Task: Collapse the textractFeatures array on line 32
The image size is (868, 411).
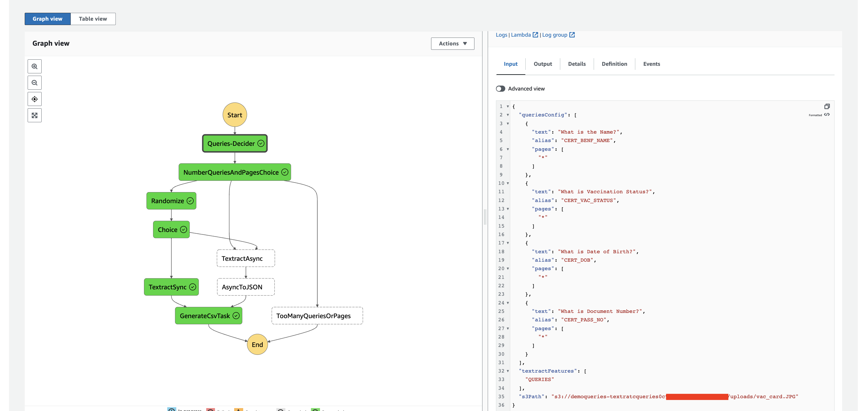Action: [x=508, y=371]
